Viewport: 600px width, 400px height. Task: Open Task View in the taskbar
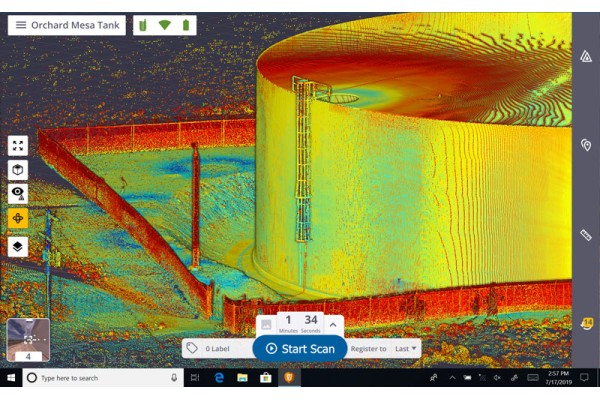pyautogui.click(x=195, y=378)
